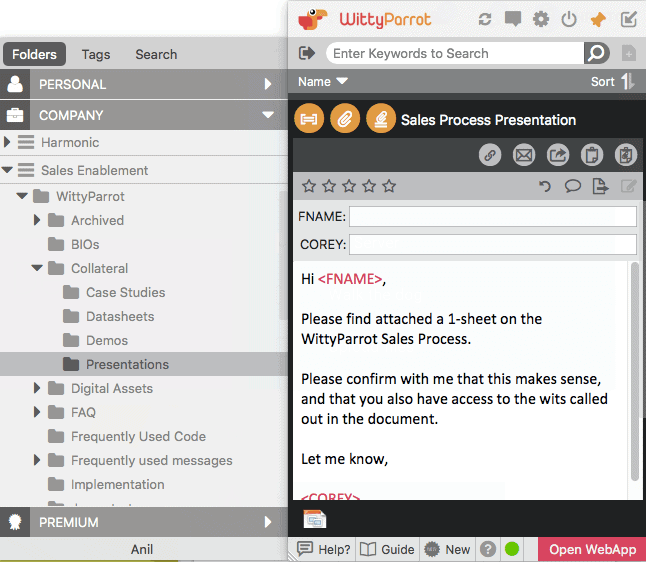Switch to the Tags tab

96,54
